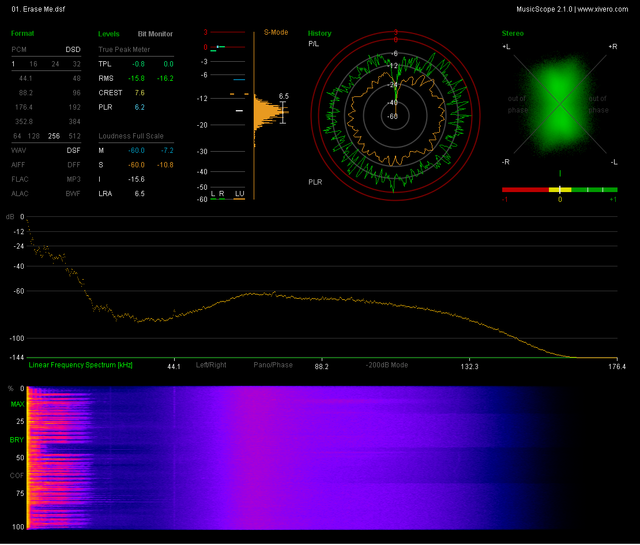This screenshot has width=640, height=545.
Task: Click the 88.2 frequency axis label
Action: click(x=321, y=367)
